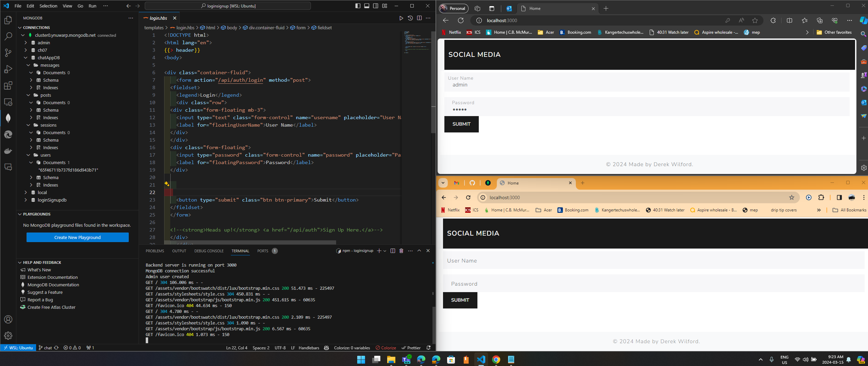The width and height of the screenshot is (868, 366).
Task: Open GitHub pinned tab in Chrome
Action: (472, 183)
